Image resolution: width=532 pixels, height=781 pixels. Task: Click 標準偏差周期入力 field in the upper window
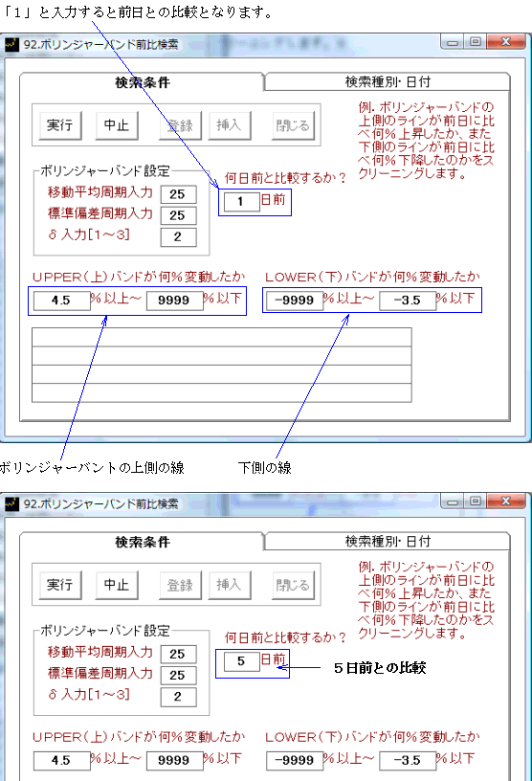178,215
